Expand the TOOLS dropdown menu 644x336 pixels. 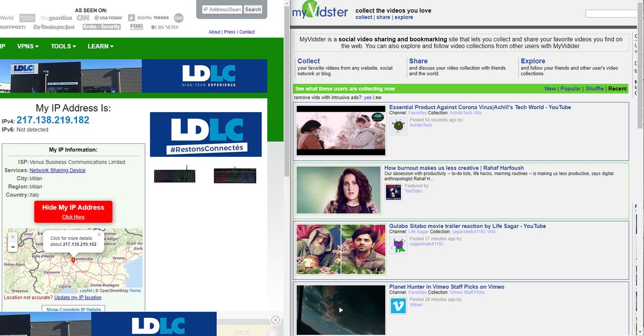[x=63, y=46]
